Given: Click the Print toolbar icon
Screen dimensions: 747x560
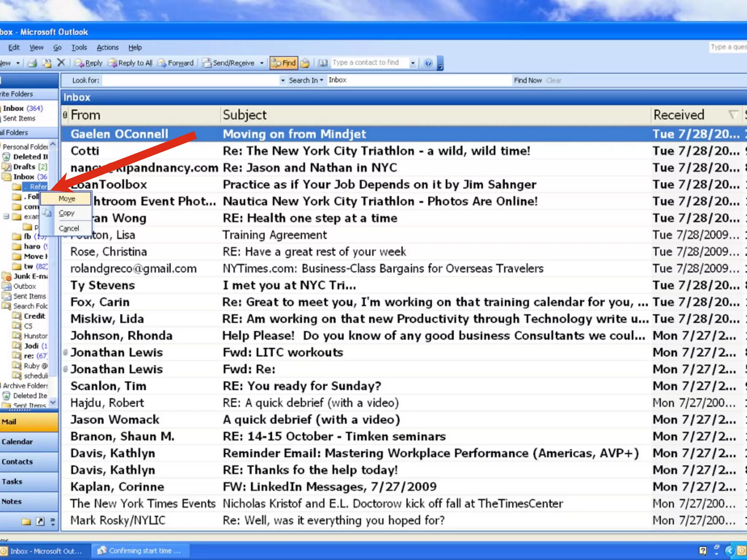Looking at the screenshot, I should coord(32,63).
